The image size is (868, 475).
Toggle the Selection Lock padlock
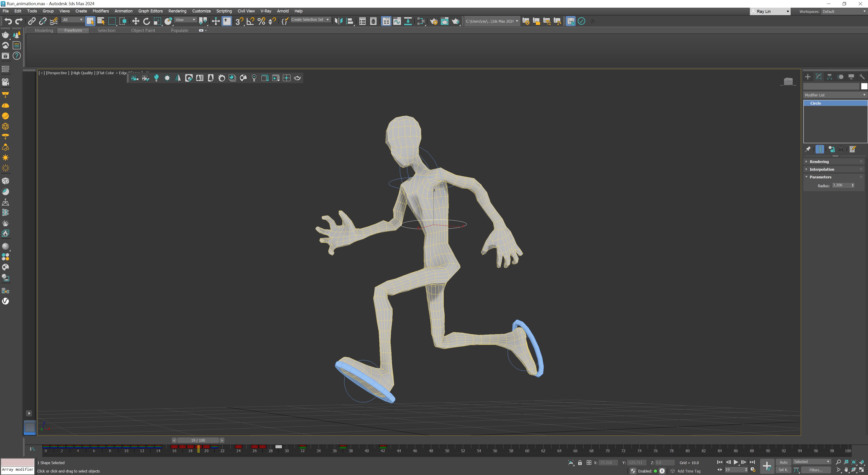pyautogui.click(x=580, y=463)
